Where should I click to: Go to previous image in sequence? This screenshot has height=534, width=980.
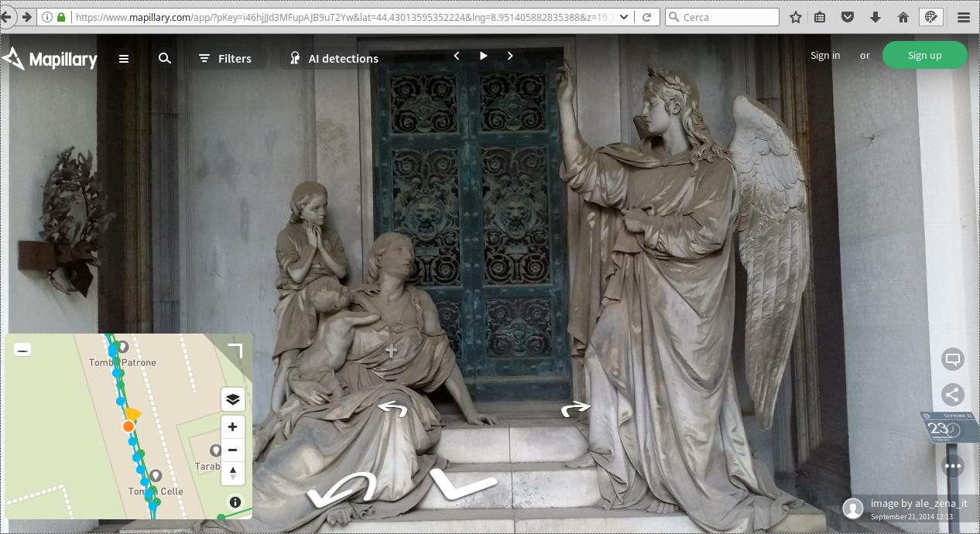coord(457,56)
